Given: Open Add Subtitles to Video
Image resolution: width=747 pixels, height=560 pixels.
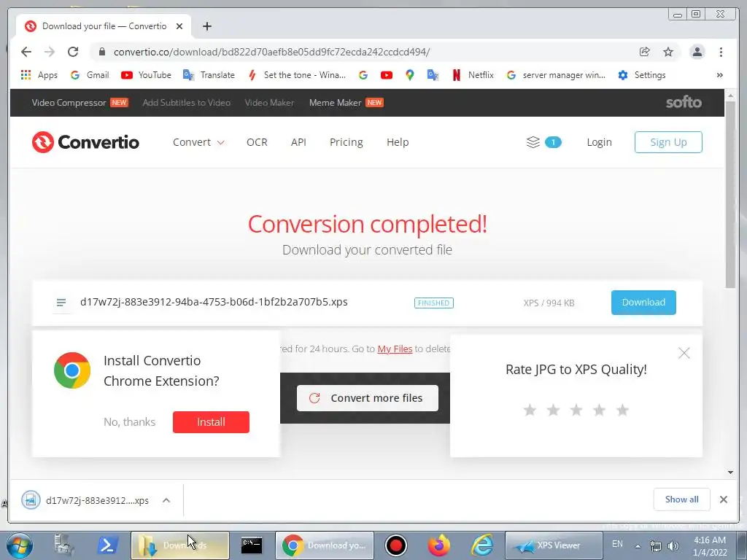Looking at the screenshot, I should 186,102.
